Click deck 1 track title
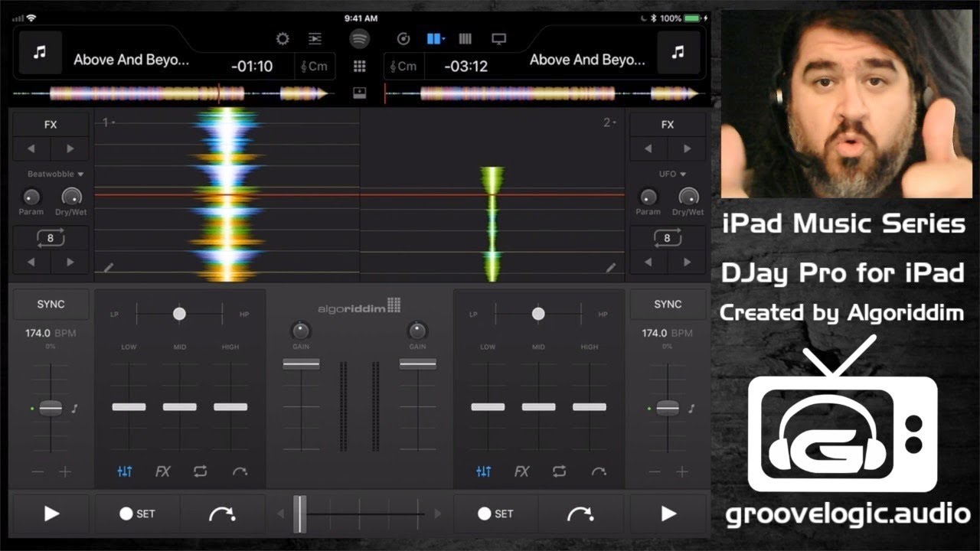 coord(131,60)
